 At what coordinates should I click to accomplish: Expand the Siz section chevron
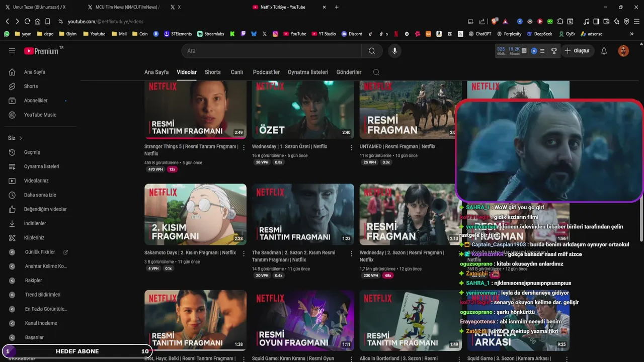[x=21, y=138]
